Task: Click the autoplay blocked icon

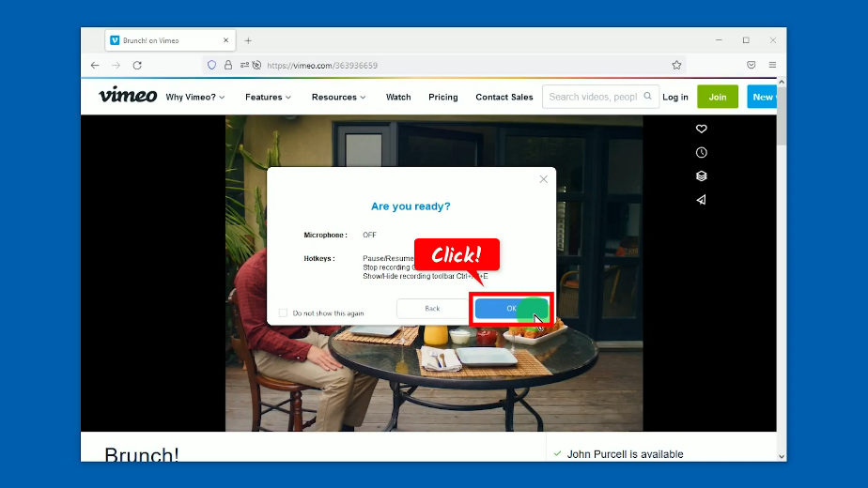Action: click(x=256, y=66)
